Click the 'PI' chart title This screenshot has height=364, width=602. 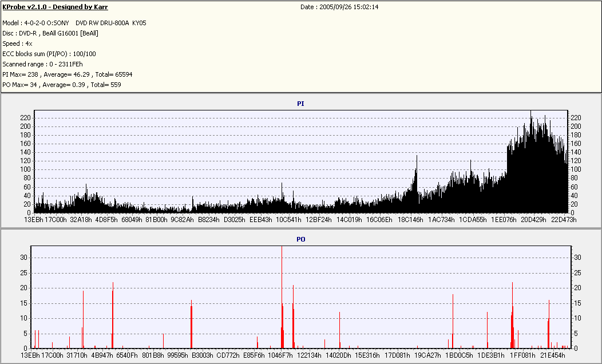300,104
